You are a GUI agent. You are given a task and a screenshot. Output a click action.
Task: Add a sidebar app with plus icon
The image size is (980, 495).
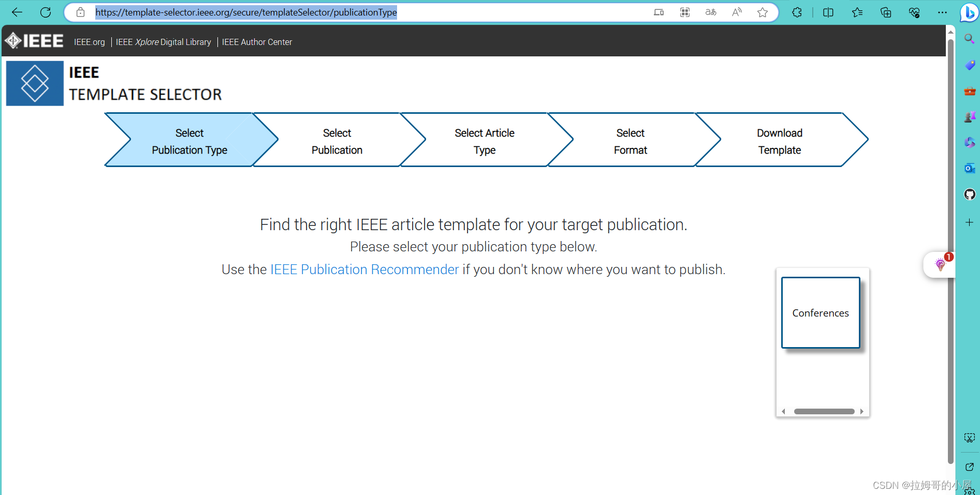pos(970,222)
